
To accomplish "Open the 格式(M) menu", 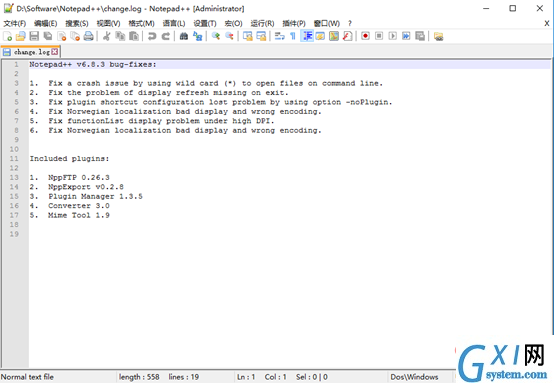I will pyautogui.click(x=141, y=23).
